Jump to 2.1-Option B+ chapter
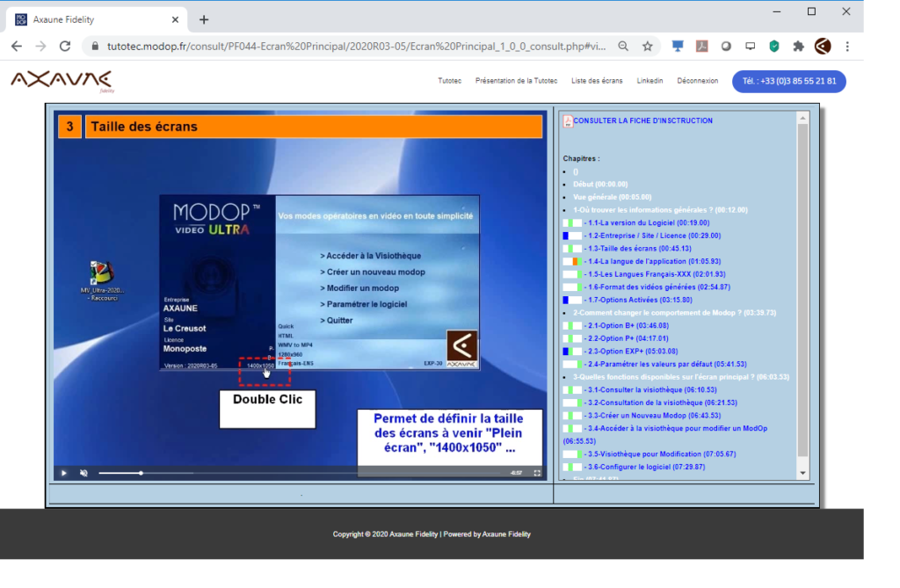This screenshot has width=900, height=588. (626, 325)
